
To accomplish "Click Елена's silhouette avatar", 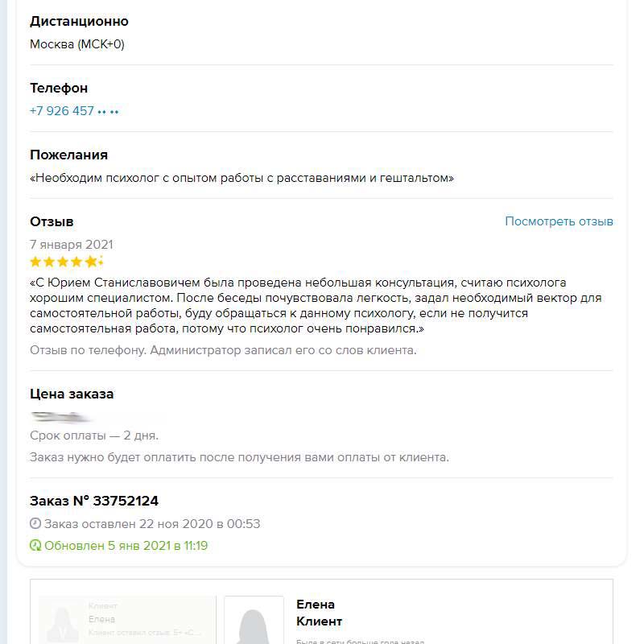I will pos(254,621).
